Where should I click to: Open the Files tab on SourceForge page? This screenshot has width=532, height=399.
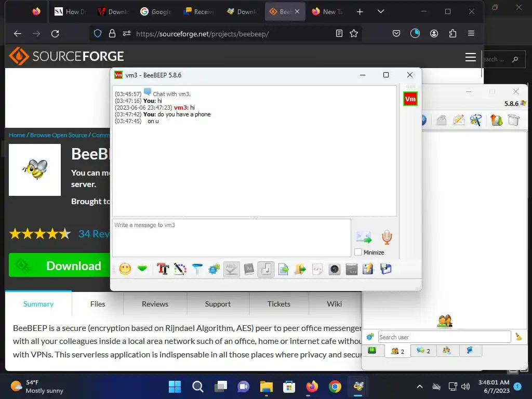coord(98,303)
